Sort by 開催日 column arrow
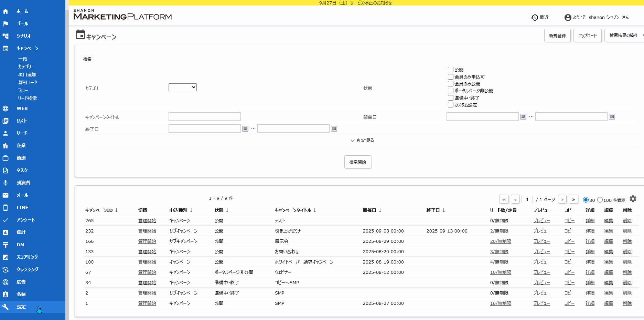Viewport: 644px width, 320px height. (380, 210)
